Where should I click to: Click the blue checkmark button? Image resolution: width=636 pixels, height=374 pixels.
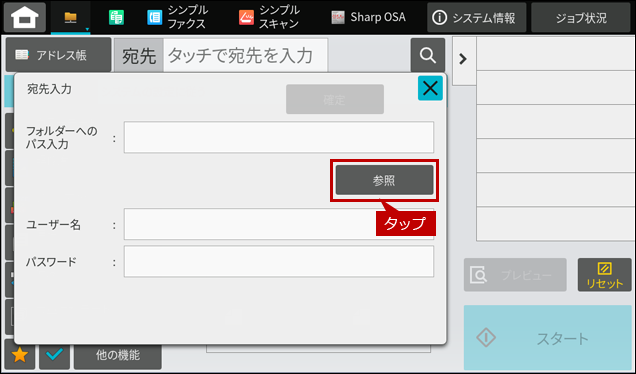click(54, 355)
